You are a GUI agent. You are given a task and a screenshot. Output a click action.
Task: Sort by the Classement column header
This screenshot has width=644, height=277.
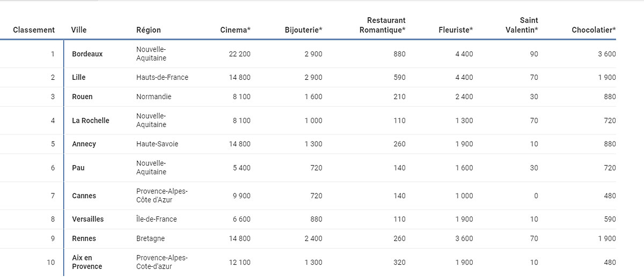(x=34, y=30)
